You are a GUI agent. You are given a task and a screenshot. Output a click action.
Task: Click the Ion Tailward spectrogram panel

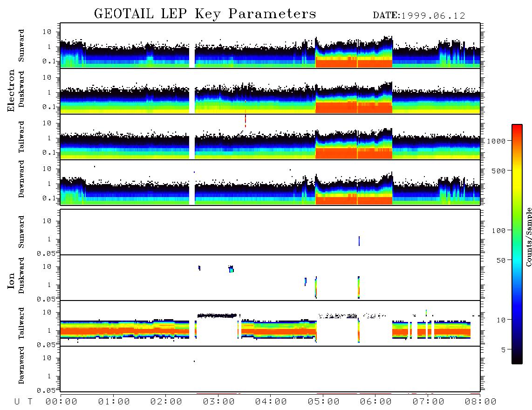(270, 323)
